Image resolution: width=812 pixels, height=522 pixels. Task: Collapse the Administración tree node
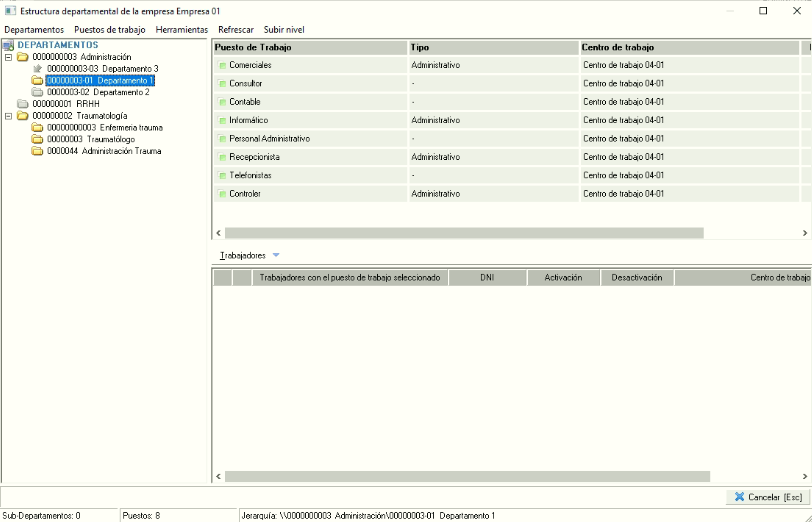point(8,57)
